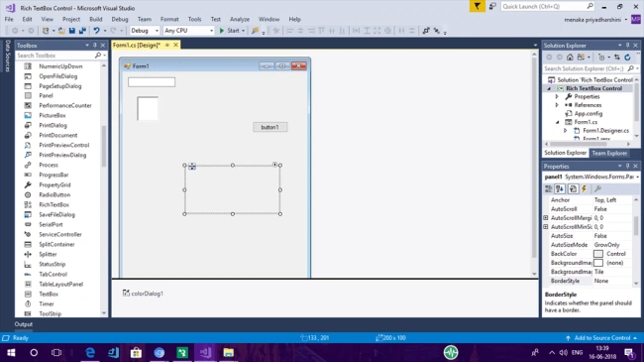Open Task View on the taskbar

[x=56, y=352]
